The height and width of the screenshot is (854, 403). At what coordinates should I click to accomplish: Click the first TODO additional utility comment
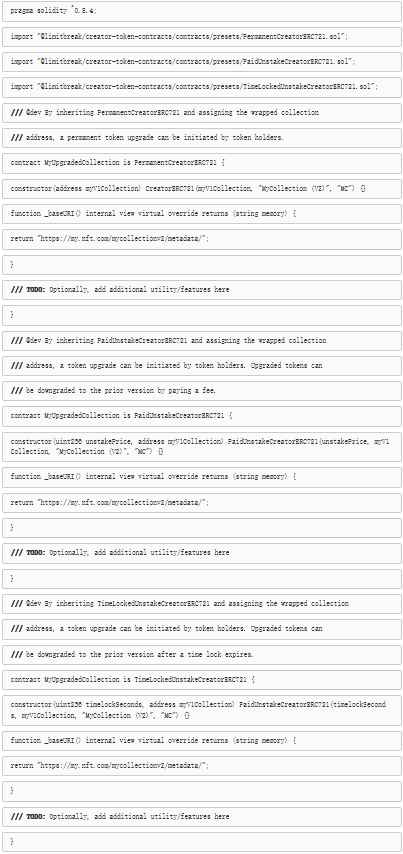click(202, 290)
